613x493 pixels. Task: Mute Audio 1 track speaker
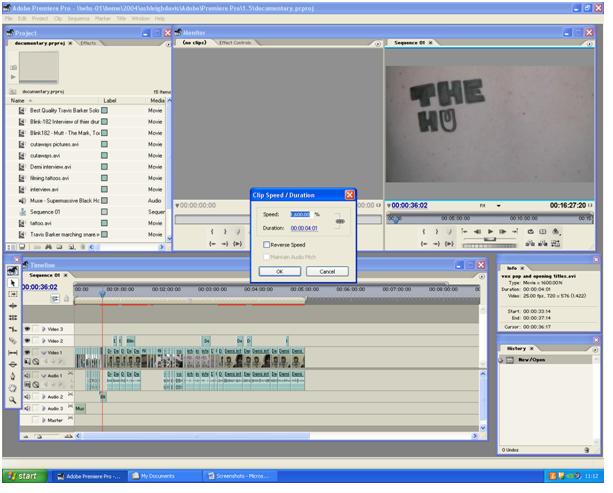pyautogui.click(x=27, y=375)
